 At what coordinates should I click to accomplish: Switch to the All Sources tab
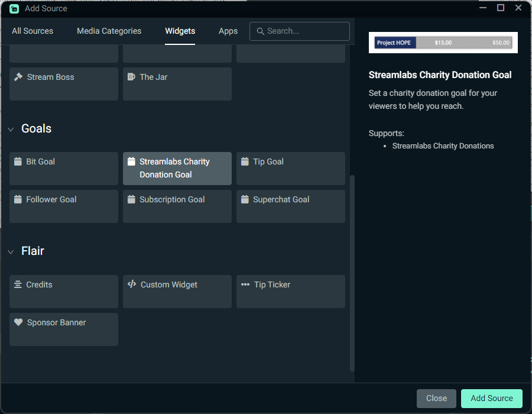33,31
